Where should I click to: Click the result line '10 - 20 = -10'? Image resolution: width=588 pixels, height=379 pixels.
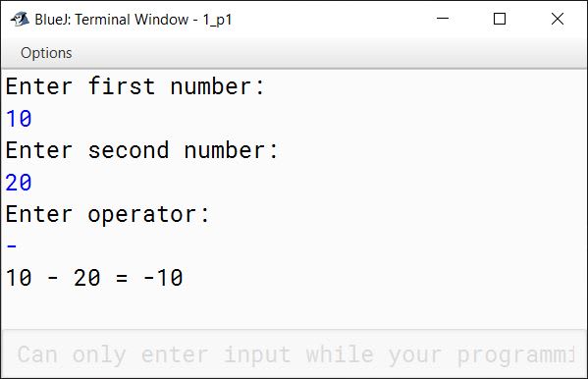94,278
